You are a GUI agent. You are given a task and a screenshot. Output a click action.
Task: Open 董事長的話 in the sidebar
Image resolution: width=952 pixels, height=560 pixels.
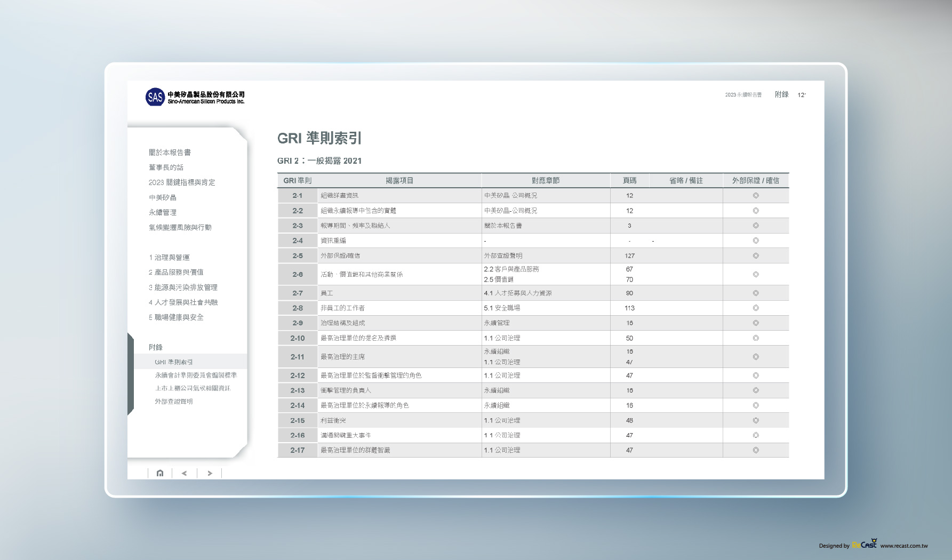166,167
